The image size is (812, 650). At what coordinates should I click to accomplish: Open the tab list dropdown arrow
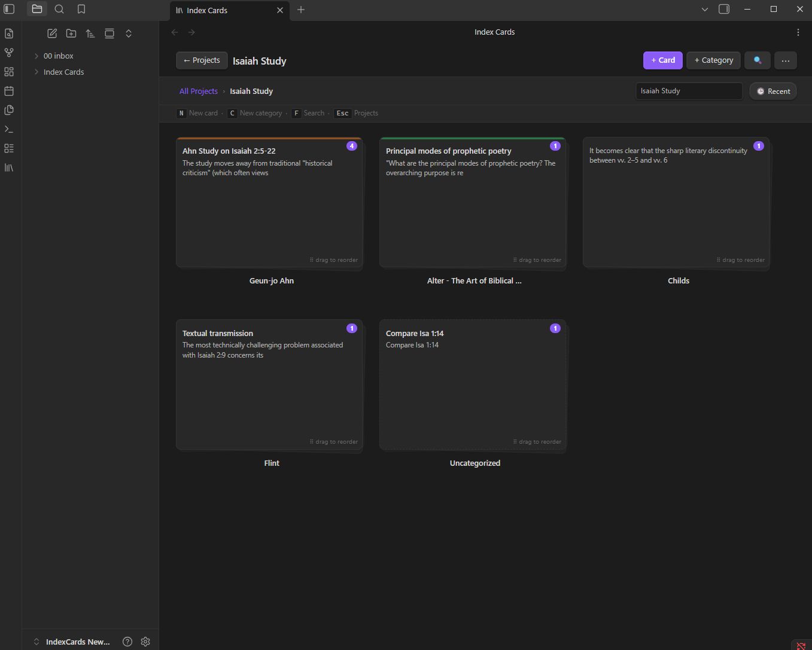click(705, 9)
